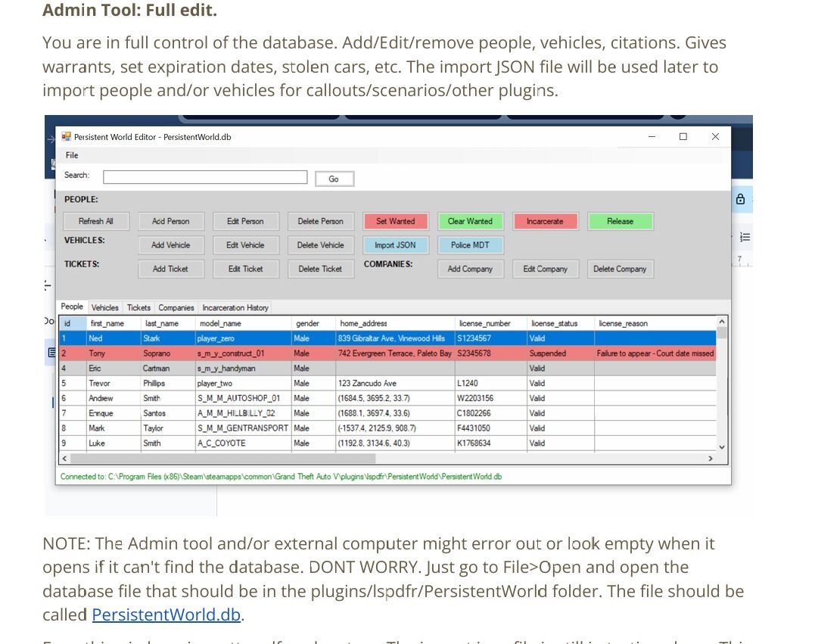Click the Search input field
This screenshot has height=644, width=815.
pyautogui.click(x=205, y=177)
